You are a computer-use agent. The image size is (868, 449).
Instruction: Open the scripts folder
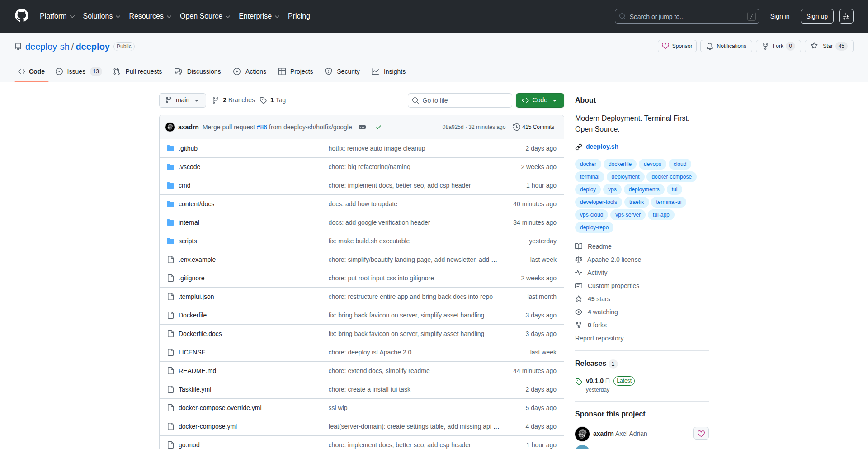[x=188, y=241]
